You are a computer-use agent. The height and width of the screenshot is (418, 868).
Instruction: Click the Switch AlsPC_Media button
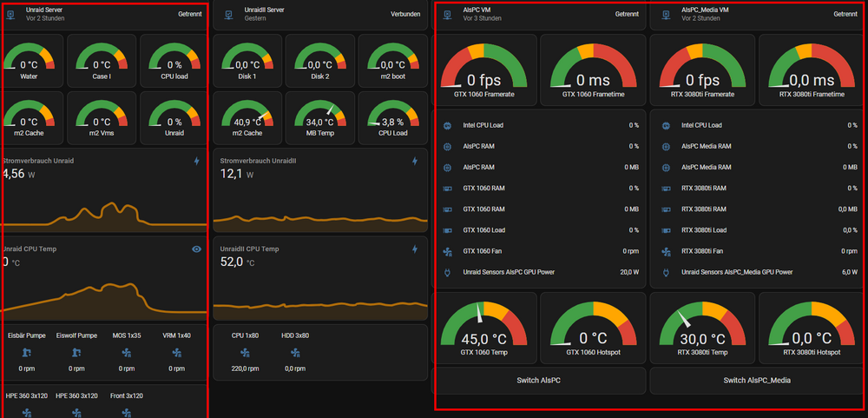pos(757,381)
